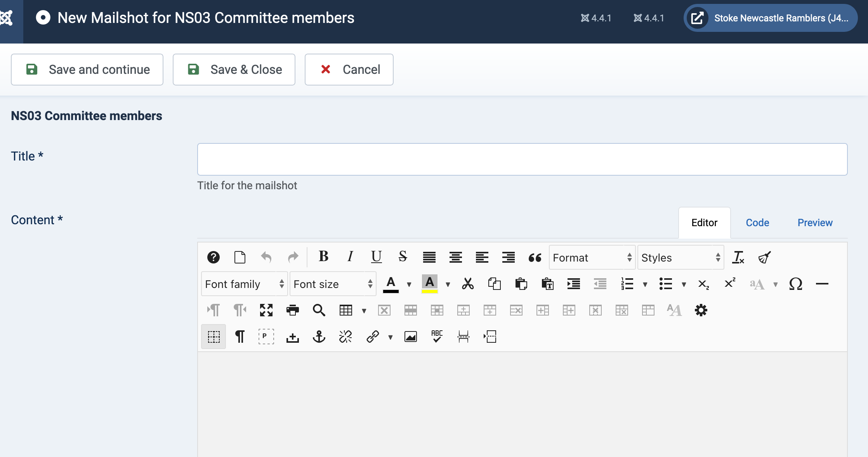Image resolution: width=868 pixels, height=457 pixels.
Task: Toggle strikethrough formatting
Action: click(403, 256)
